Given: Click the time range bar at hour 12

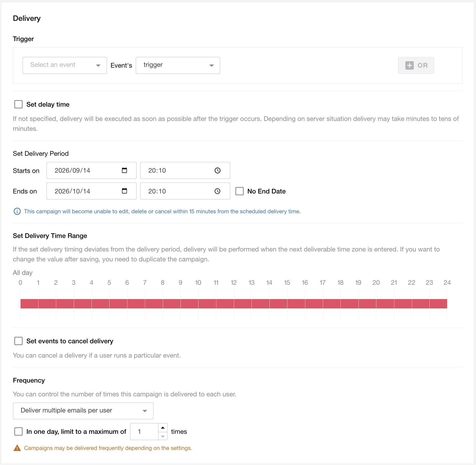Looking at the screenshot, I should pyautogui.click(x=243, y=304).
